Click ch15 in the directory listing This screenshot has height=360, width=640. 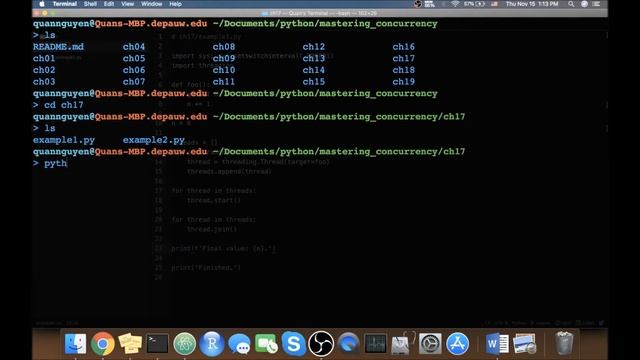[314, 82]
